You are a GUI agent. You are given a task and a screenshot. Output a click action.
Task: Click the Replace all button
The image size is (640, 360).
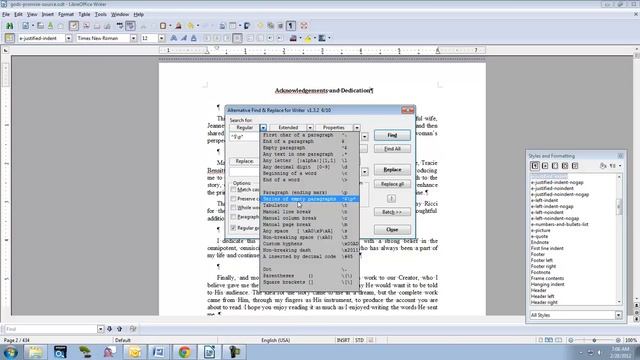392,184
